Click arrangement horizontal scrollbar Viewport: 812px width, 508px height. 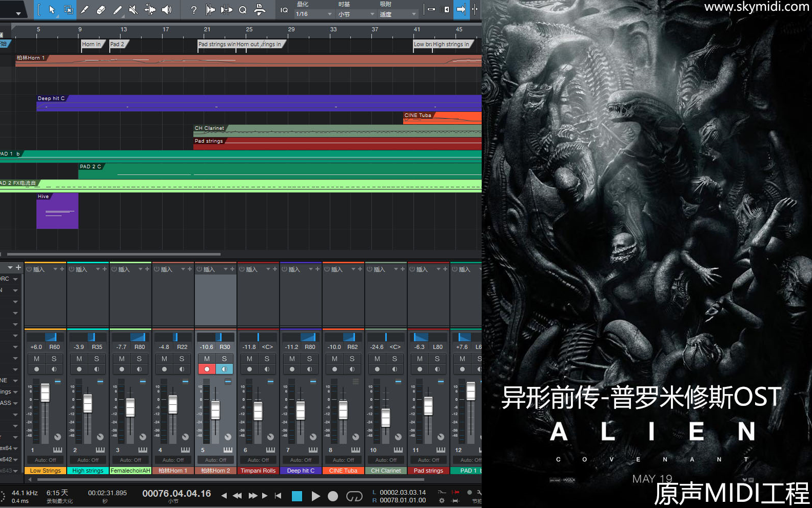(113, 254)
